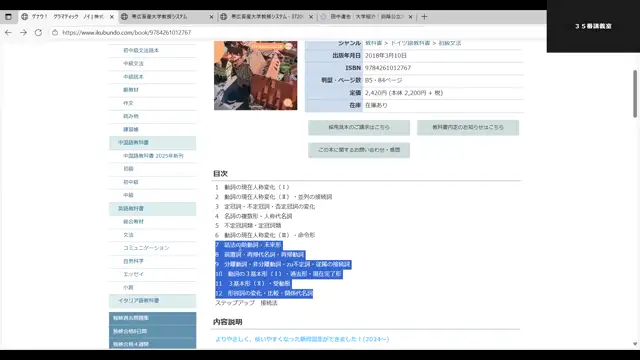View site info via the lock icon

55,32
